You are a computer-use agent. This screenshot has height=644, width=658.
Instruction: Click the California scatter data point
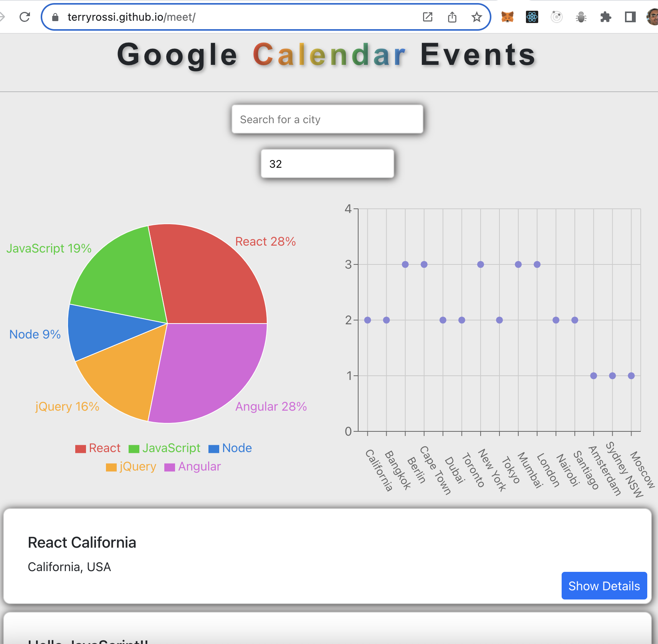point(367,320)
